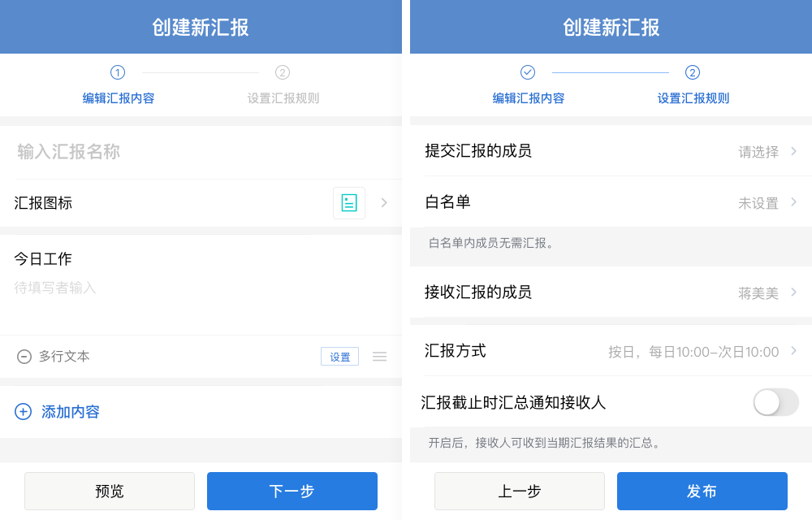
Task: Grab the reorder handle beside 设置
Action: [379, 357]
